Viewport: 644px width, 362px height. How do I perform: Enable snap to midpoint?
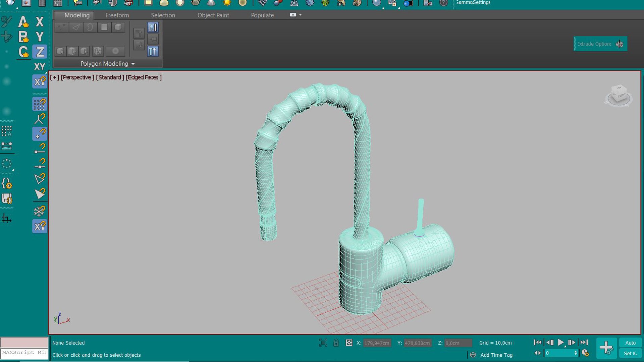40,163
